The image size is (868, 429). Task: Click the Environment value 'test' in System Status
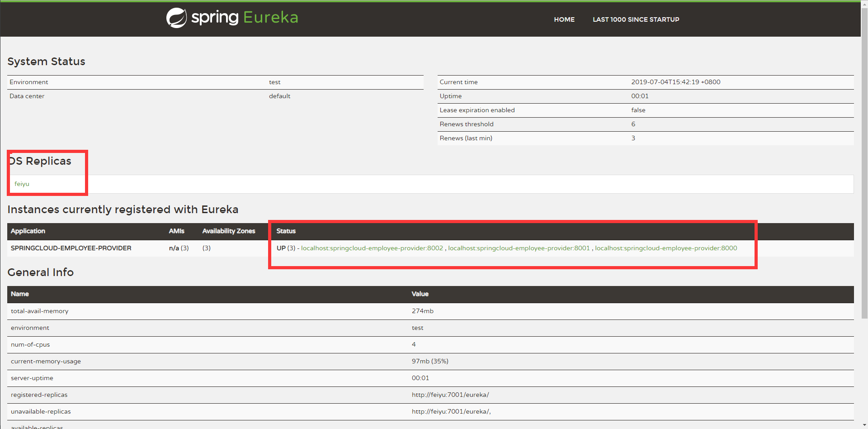point(274,82)
